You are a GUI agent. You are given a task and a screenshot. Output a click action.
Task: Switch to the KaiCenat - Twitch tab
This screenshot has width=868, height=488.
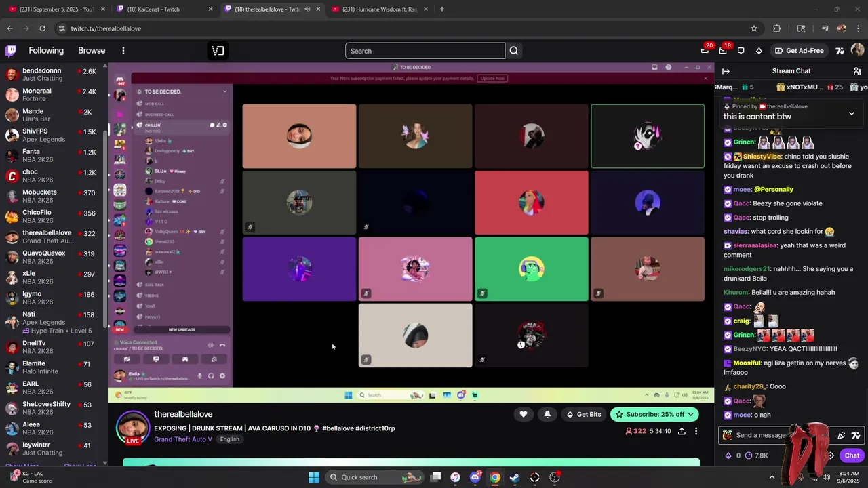pyautogui.click(x=164, y=9)
